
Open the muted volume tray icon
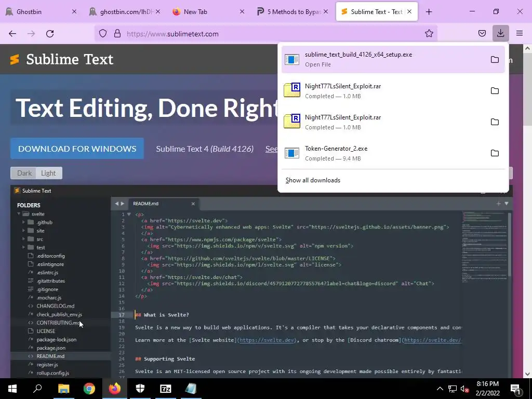(x=464, y=389)
